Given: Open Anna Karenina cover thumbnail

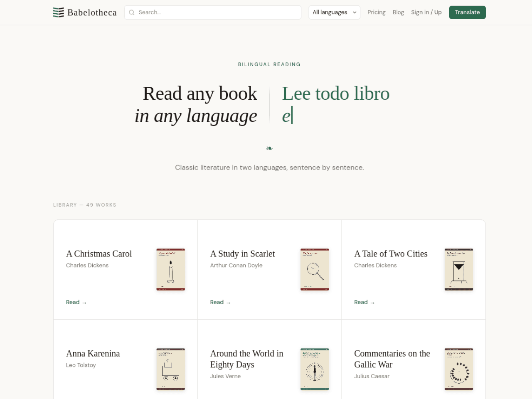Looking at the screenshot, I should coord(170,369).
